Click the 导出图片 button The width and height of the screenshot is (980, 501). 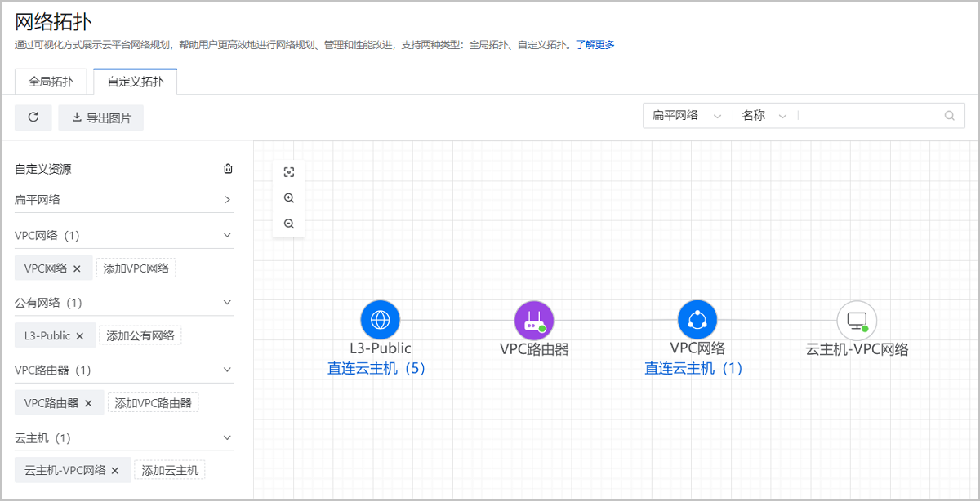point(101,117)
